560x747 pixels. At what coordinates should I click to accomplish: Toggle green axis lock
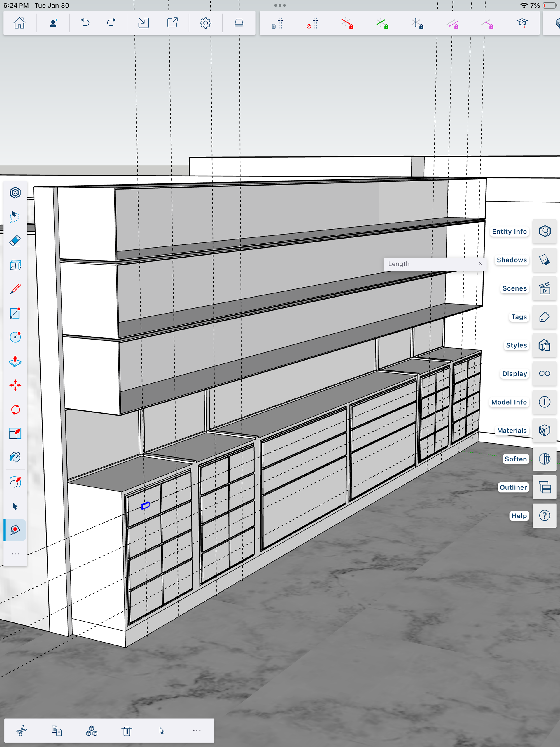tap(382, 23)
